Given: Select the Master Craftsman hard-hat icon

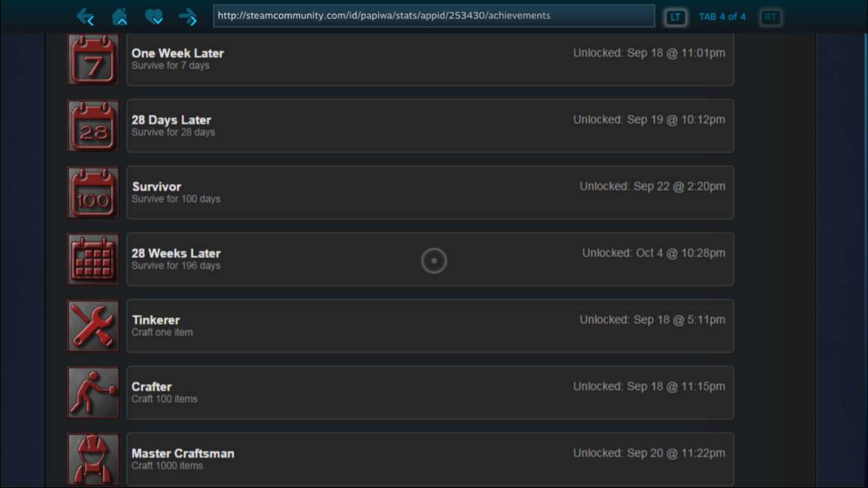Looking at the screenshot, I should point(93,459).
